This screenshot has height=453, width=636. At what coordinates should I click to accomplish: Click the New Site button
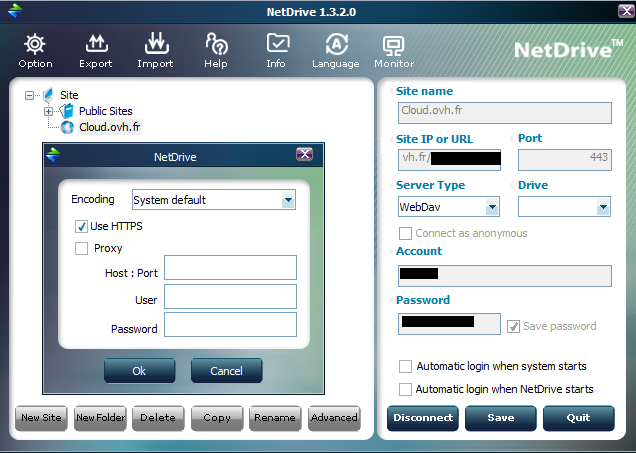(41, 418)
